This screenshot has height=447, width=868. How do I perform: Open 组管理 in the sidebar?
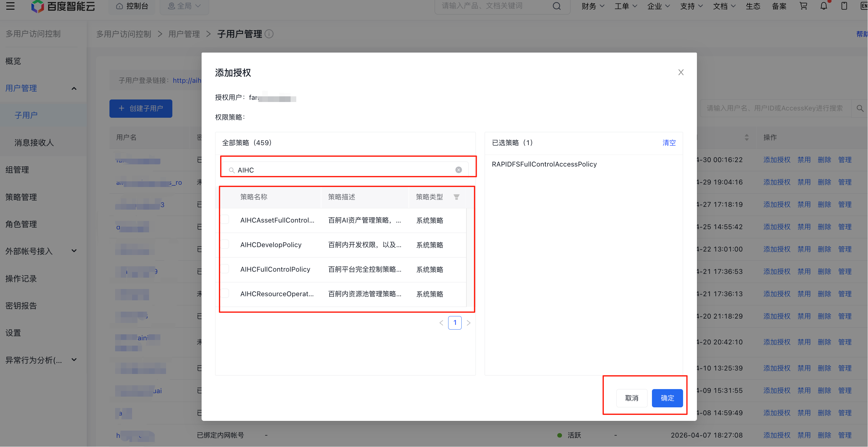tap(17, 170)
